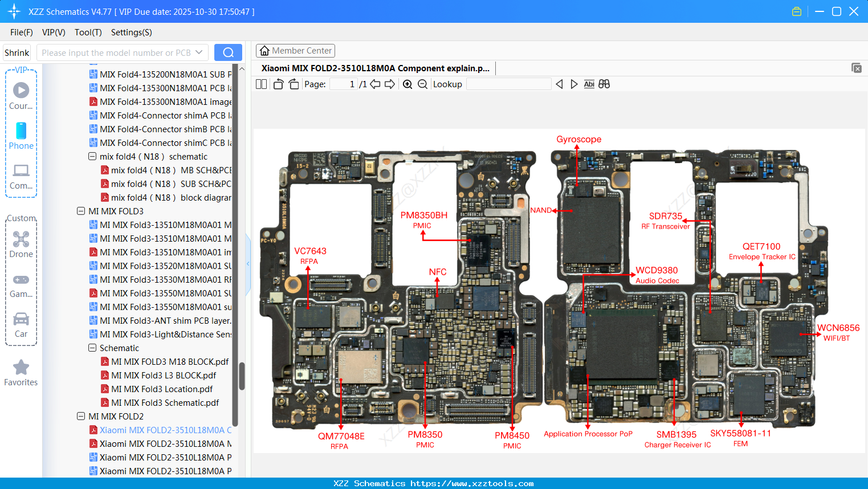Zoom in on the component diagram
Image resolution: width=868 pixels, height=489 pixels.
pos(407,84)
